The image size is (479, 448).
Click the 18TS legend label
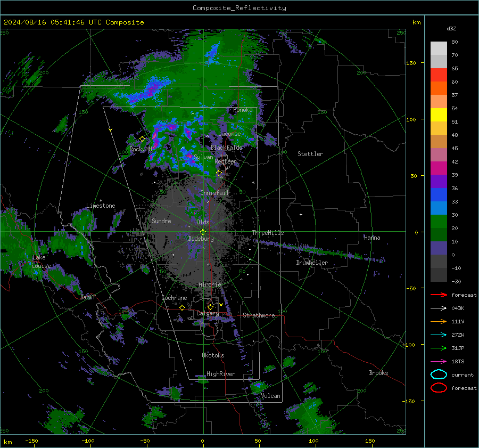pos(458,362)
